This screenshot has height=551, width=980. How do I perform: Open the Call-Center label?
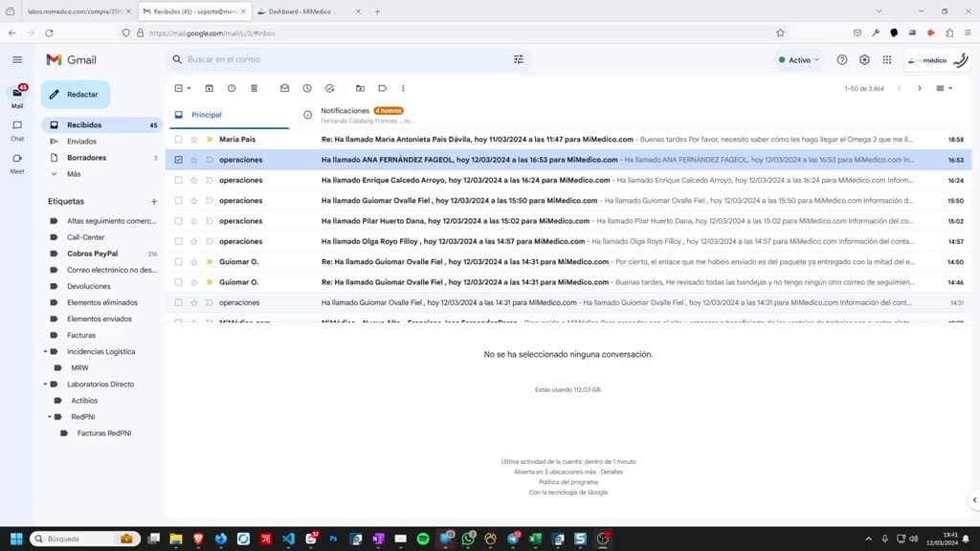point(85,237)
